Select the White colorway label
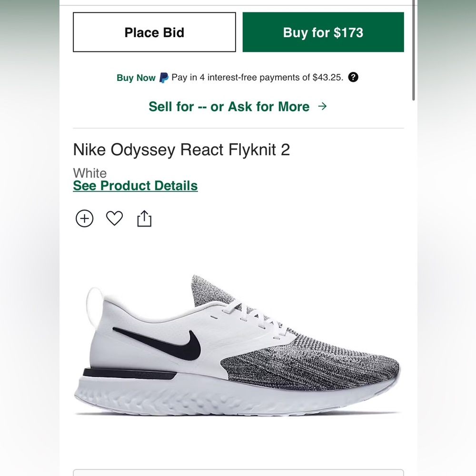476x476 pixels. tap(89, 173)
